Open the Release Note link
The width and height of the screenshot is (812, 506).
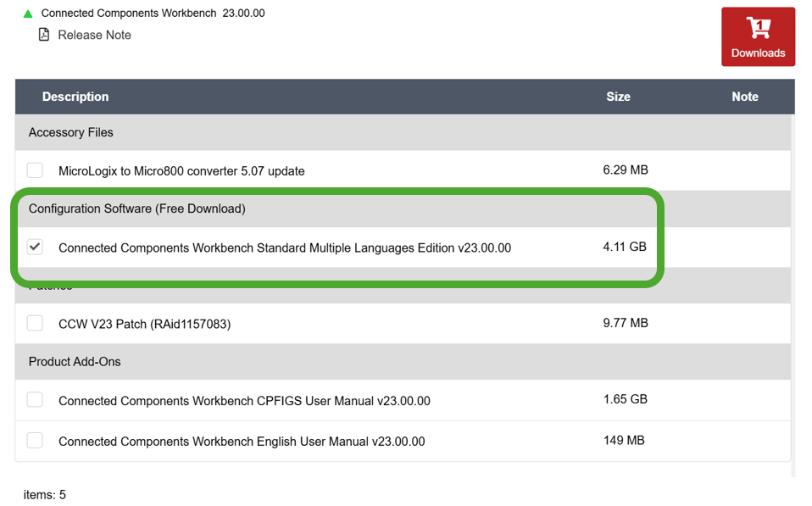pyautogui.click(x=94, y=35)
